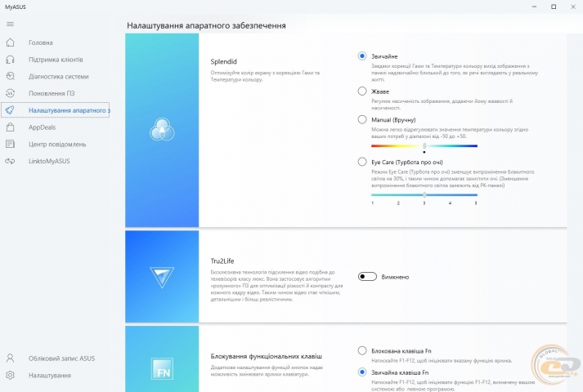This screenshot has height=392, width=583.
Task: Click level 1 on Eye Care slider
Action: (373, 203)
